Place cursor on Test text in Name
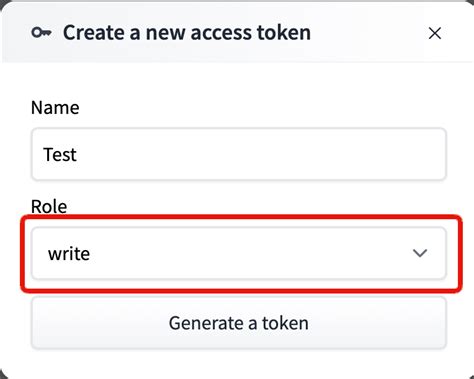Viewport: 474px width, 379px height. click(x=60, y=155)
